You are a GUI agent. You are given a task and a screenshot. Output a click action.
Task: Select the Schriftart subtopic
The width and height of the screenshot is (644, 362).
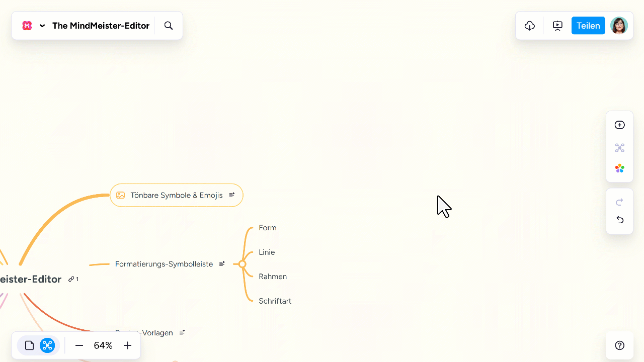275,301
